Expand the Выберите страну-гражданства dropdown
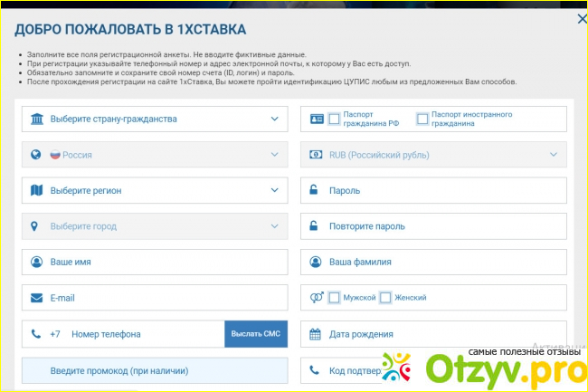This screenshot has height=392, width=588. (x=275, y=119)
